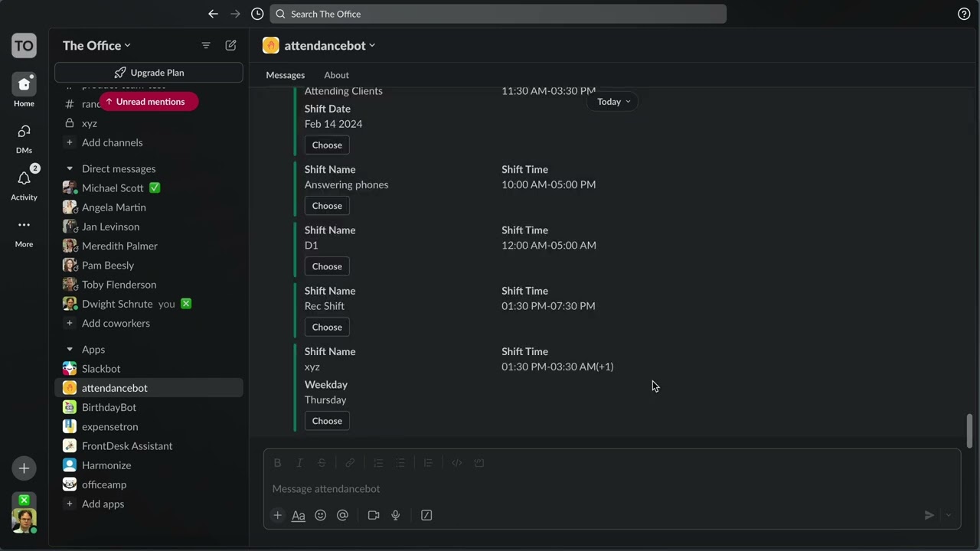The width and height of the screenshot is (980, 551).
Task: Collapse the Apps section
Action: point(70,349)
